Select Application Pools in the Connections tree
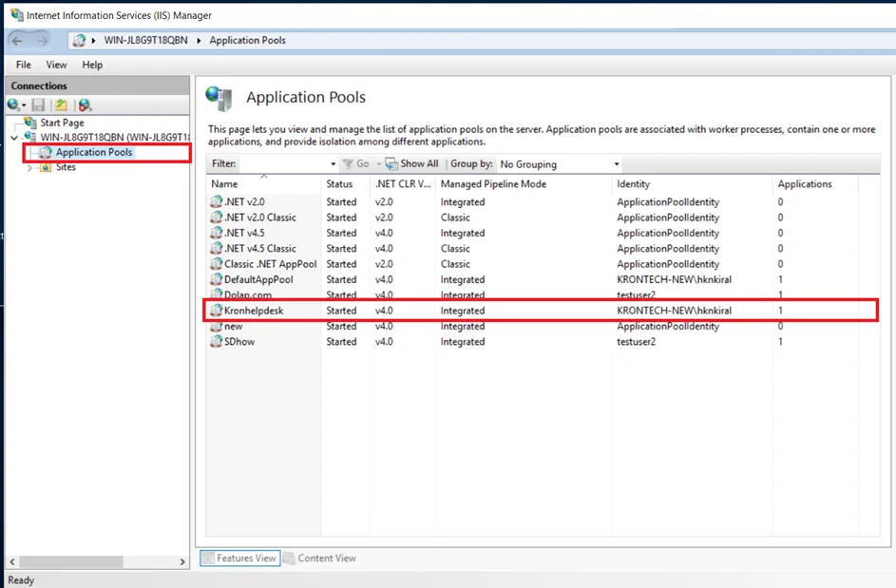 [94, 152]
